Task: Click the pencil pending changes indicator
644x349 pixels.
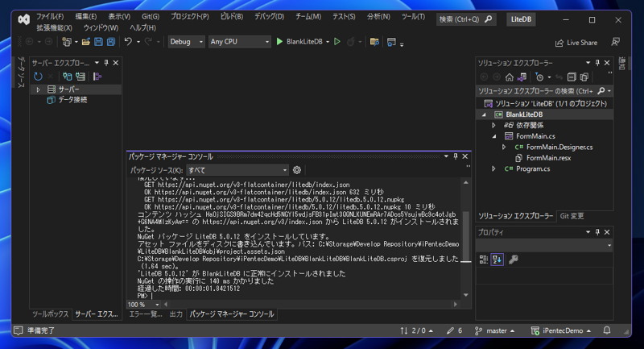Action: [x=454, y=330]
